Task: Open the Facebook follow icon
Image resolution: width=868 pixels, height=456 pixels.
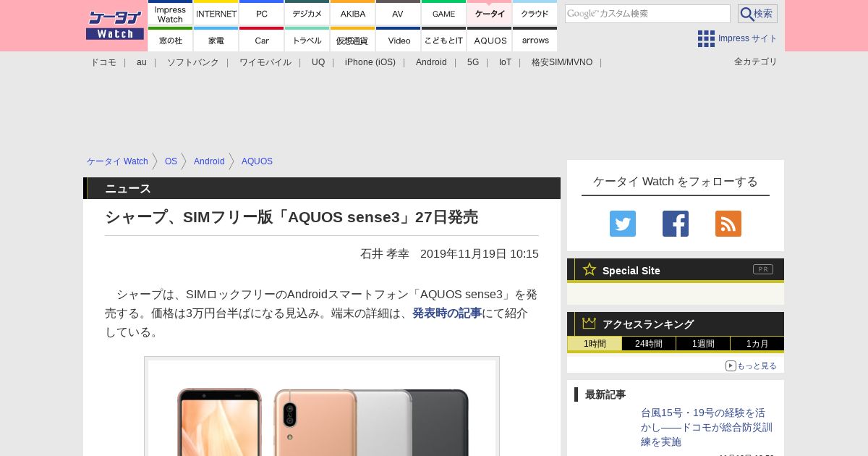Action: pyautogui.click(x=676, y=224)
